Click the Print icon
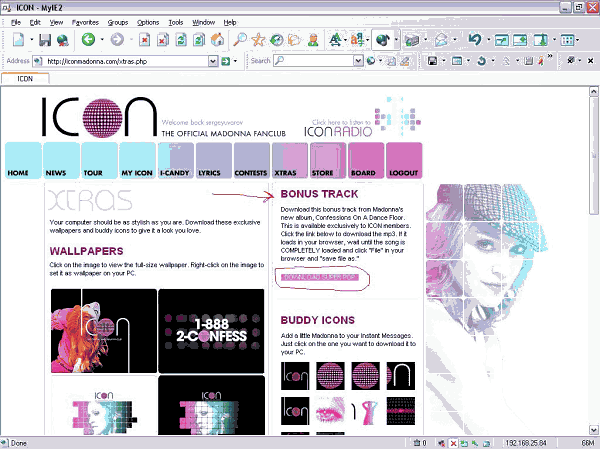This screenshot has height=449, width=600. (412, 40)
